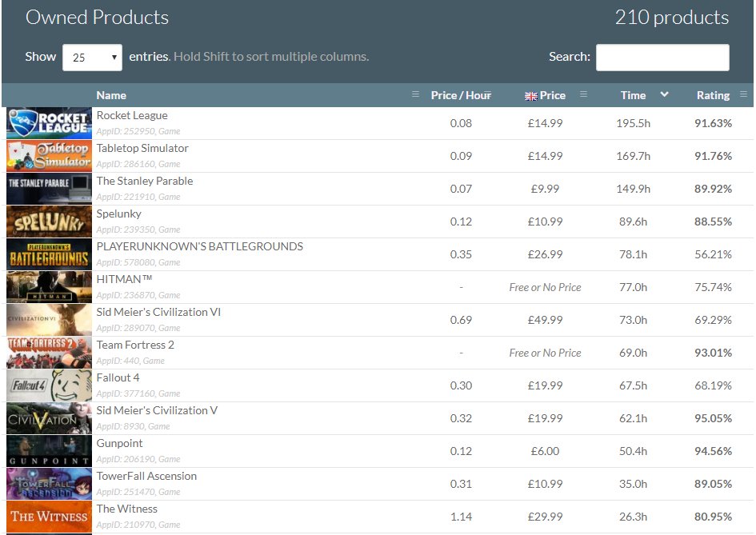The height and width of the screenshot is (535, 756).
Task: Click the Search input field
Action: (662, 58)
